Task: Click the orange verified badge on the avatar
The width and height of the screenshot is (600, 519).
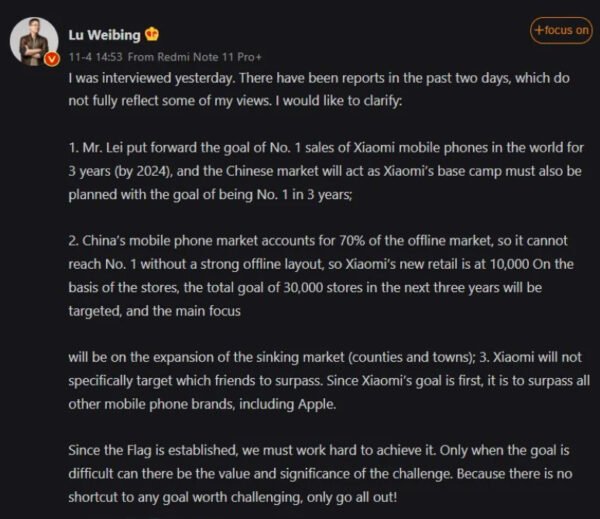Action: tap(52, 60)
